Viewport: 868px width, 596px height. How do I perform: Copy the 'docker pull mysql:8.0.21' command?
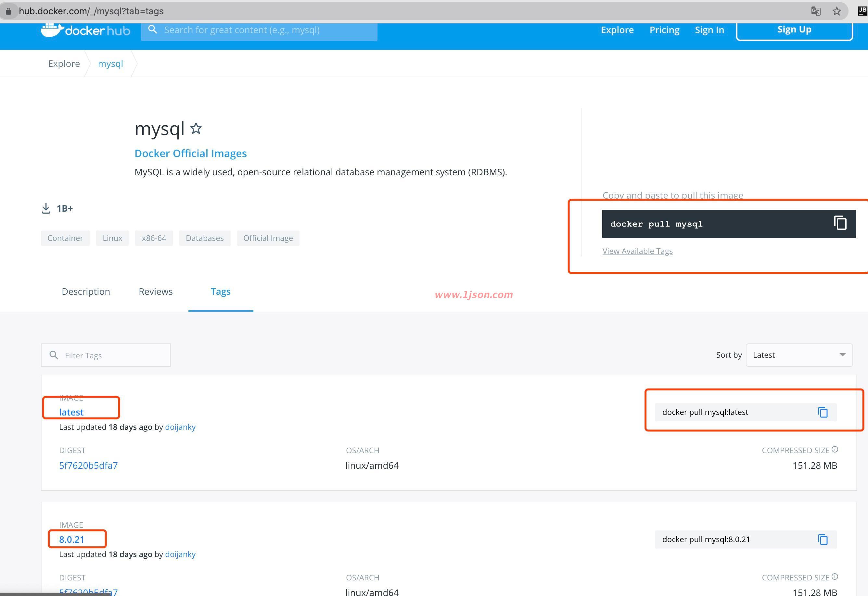click(823, 539)
